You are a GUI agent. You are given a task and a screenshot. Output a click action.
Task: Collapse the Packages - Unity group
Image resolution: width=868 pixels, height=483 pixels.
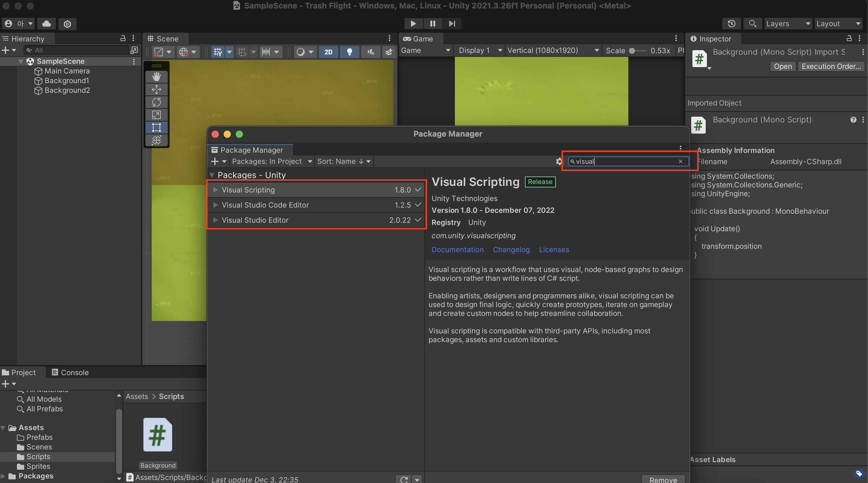(212, 175)
